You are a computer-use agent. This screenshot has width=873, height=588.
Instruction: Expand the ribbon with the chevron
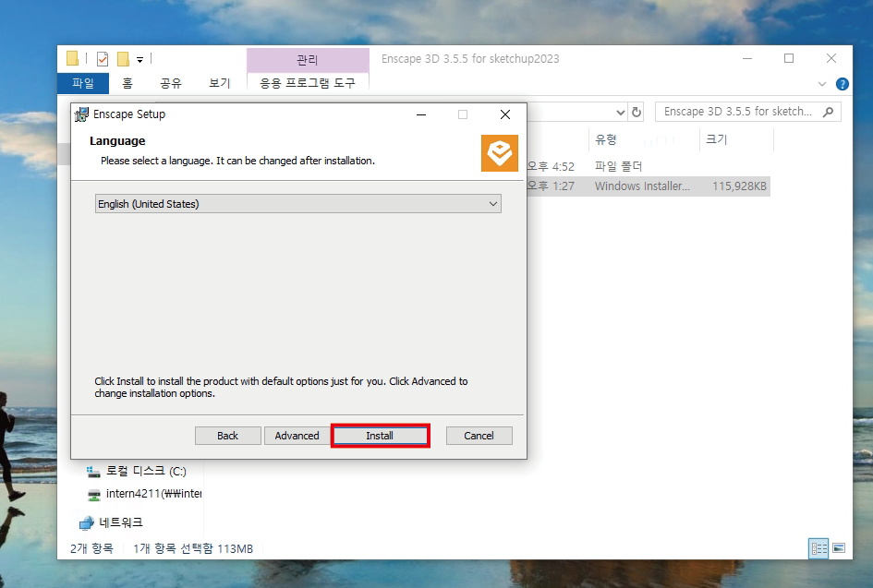[822, 84]
